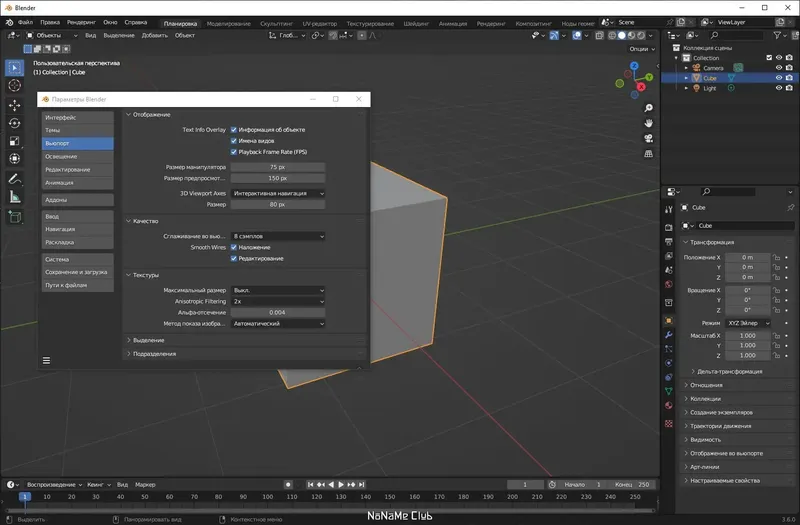Select the Cursor tool in left toolbar
This screenshot has width=800, height=525.
click(x=15, y=86)
